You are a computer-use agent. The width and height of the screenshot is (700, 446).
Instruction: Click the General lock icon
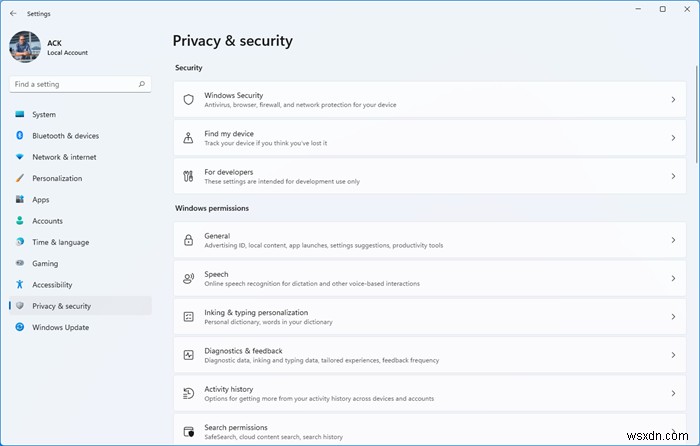(x=188, y=240)
